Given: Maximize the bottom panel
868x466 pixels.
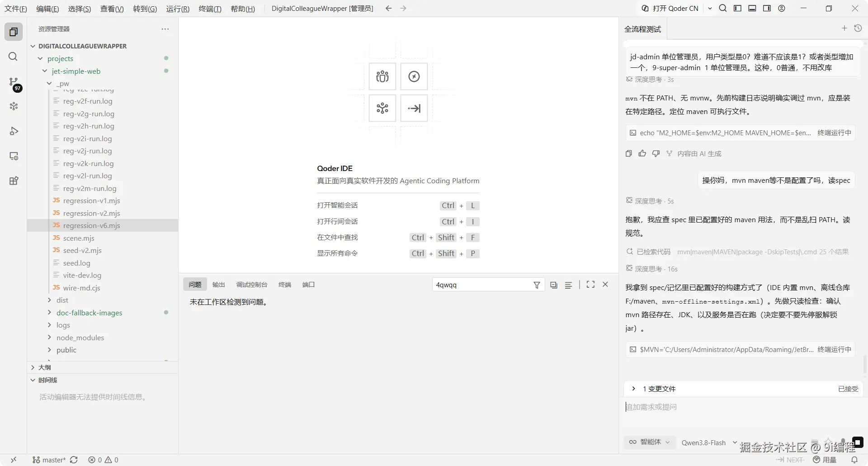Looking at the screenshot, I should [x=590, y=285].
